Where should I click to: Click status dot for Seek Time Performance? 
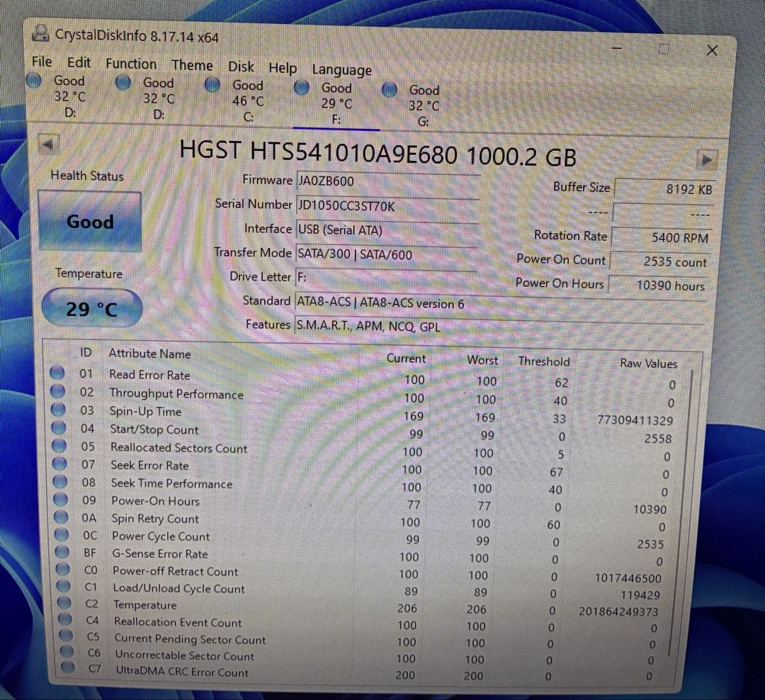[x=60, y=481]
